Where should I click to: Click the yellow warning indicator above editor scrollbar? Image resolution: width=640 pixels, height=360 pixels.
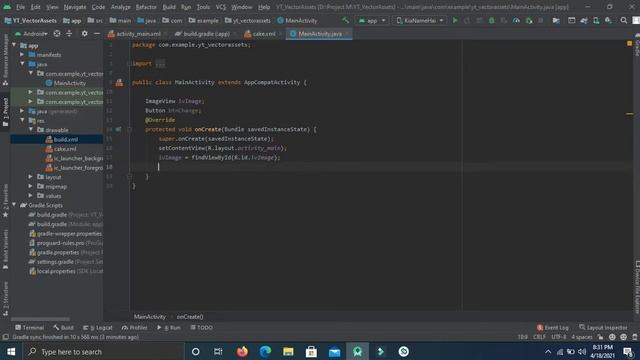point(629,43)
